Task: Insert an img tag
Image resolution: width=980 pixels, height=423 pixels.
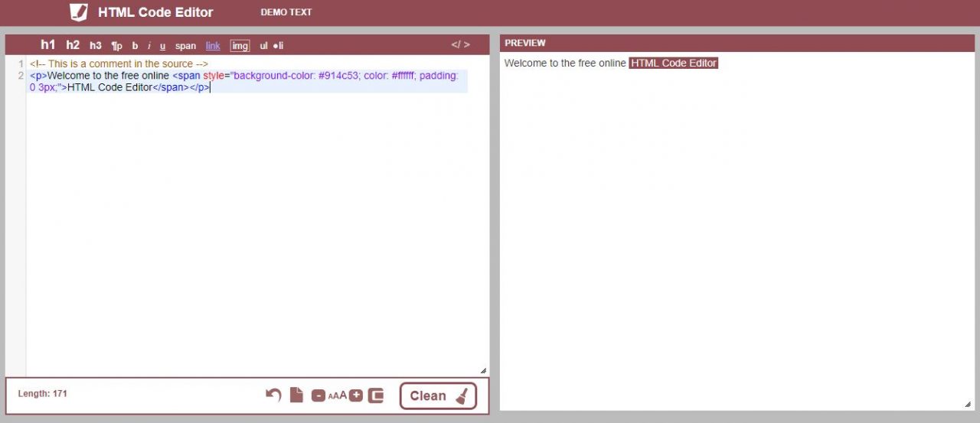Action: tap(240, 46)
